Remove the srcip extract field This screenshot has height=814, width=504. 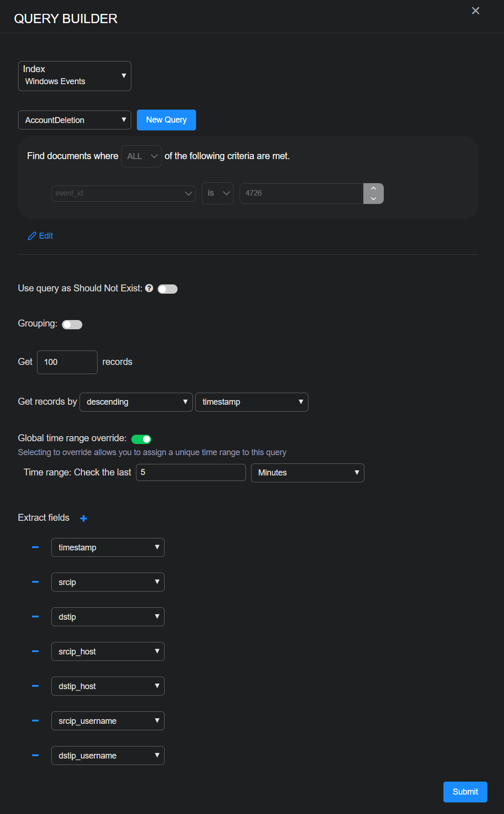click(35, 582)
